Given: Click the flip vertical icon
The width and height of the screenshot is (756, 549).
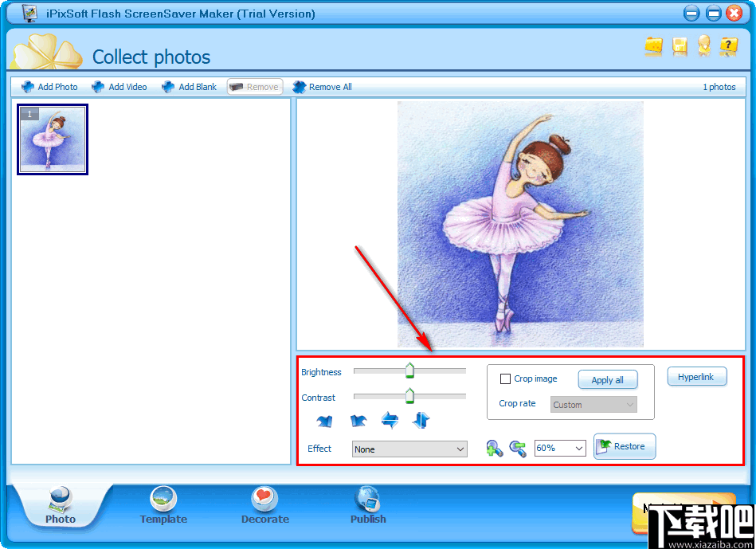Looking at the screenshot, I should click(x=421, y=420).
